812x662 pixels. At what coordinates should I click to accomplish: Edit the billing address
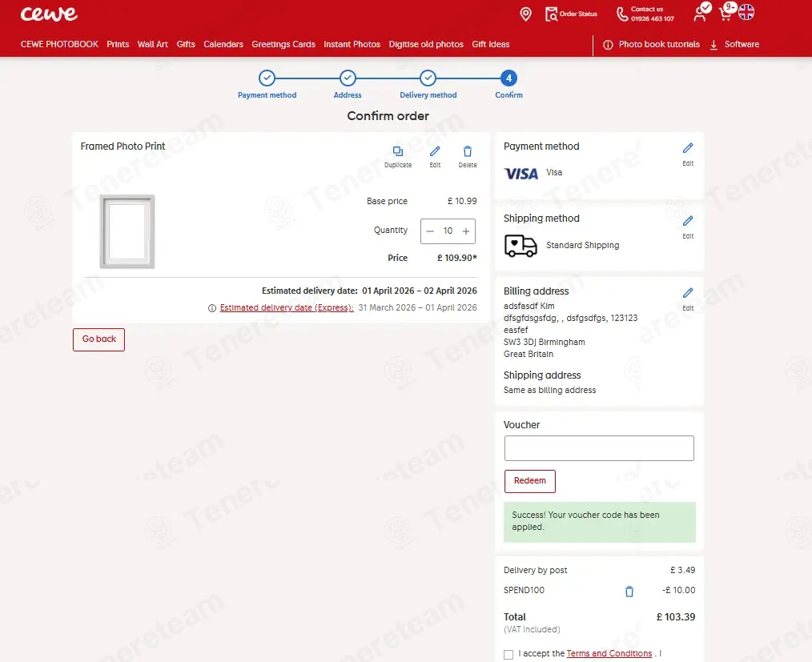688,299
